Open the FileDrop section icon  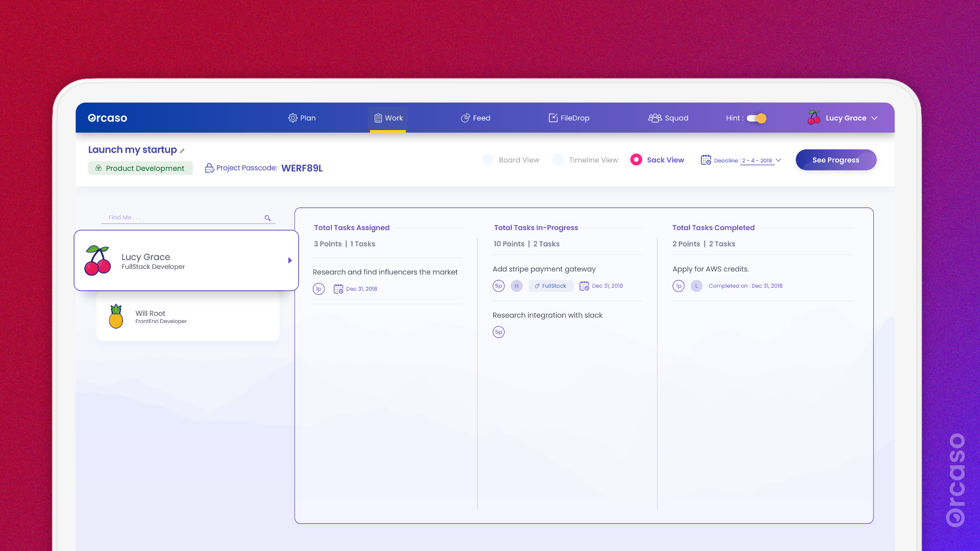pyautogui.click(x=554, y=118)
